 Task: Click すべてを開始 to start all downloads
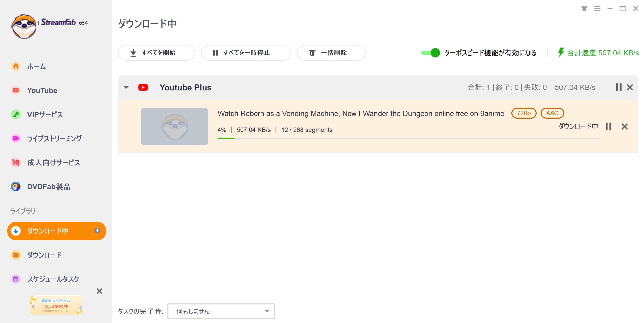click(157, 53)
